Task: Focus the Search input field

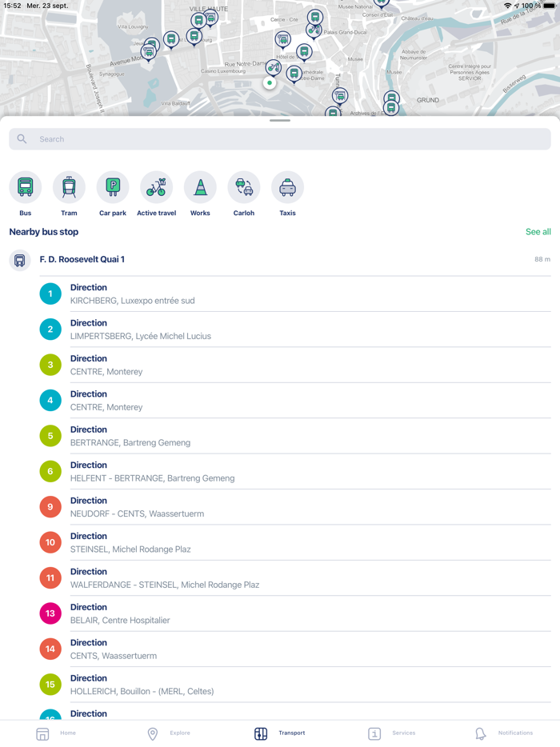Action: [280, 138]
